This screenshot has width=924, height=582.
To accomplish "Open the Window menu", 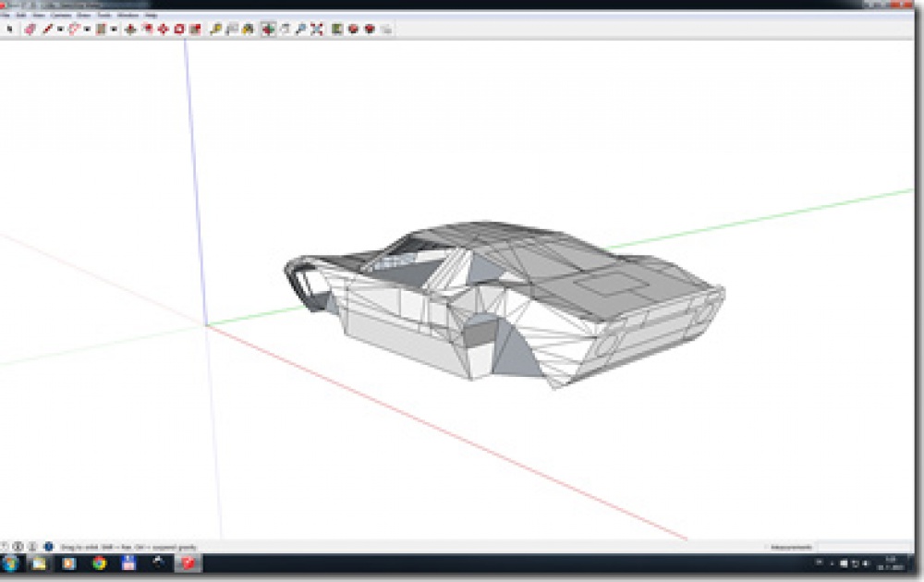I will tap(128, 15).
